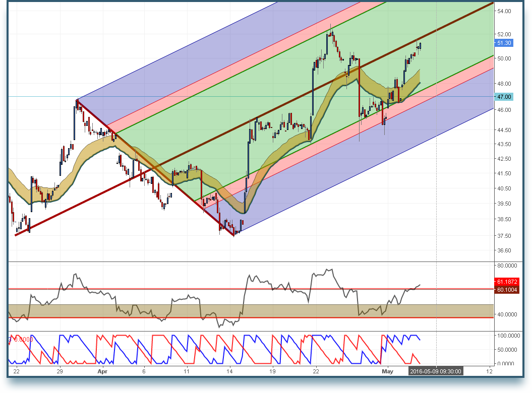Select the 42.50 price axis label

click(504, 159)
